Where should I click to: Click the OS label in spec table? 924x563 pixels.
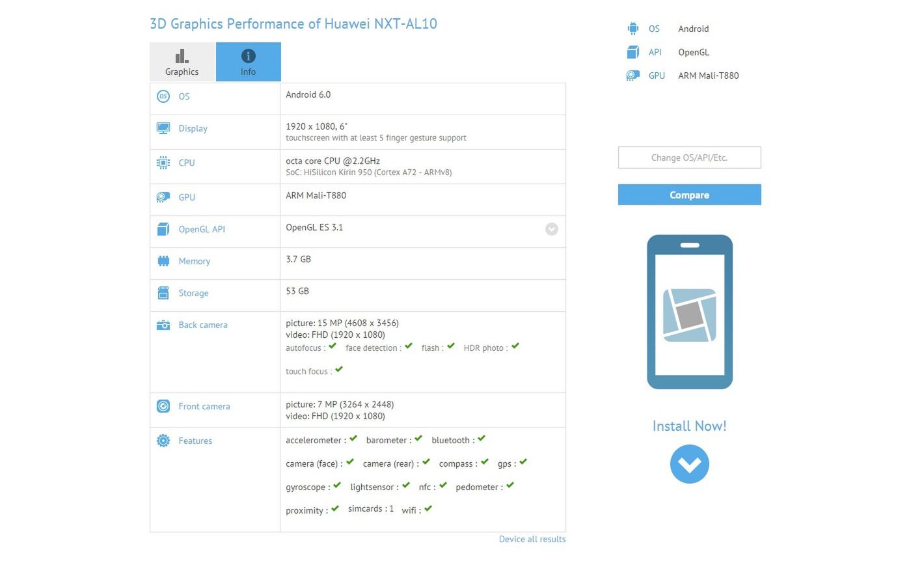pos(184,96)
